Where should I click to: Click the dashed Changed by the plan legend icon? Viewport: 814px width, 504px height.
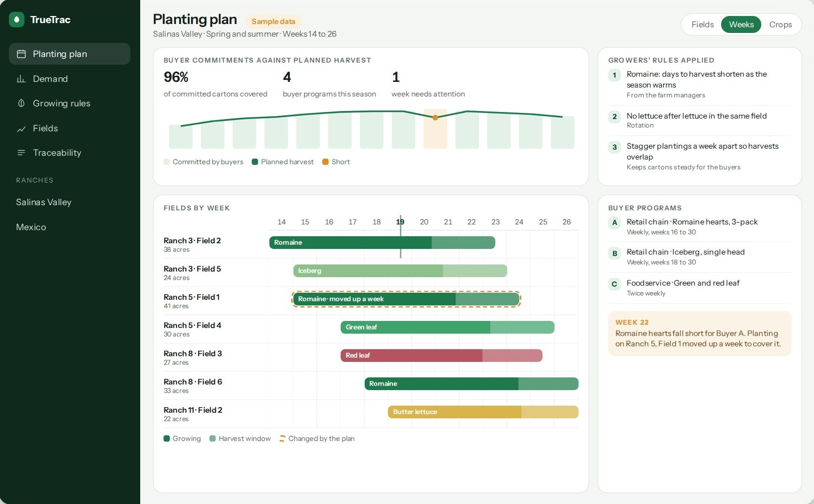pos(282,439)
